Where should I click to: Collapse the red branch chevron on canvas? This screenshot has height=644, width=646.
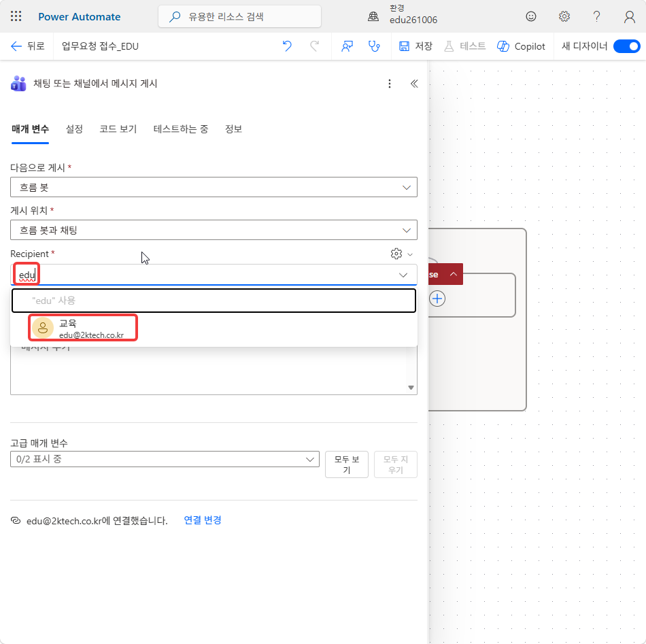[x=453, y=274]
